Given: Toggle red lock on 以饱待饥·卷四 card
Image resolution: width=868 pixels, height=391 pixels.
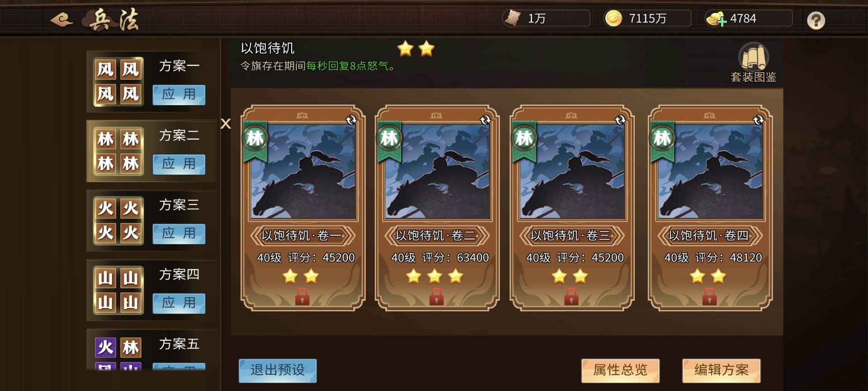Looking at the screenshot, I should [709, 296].
